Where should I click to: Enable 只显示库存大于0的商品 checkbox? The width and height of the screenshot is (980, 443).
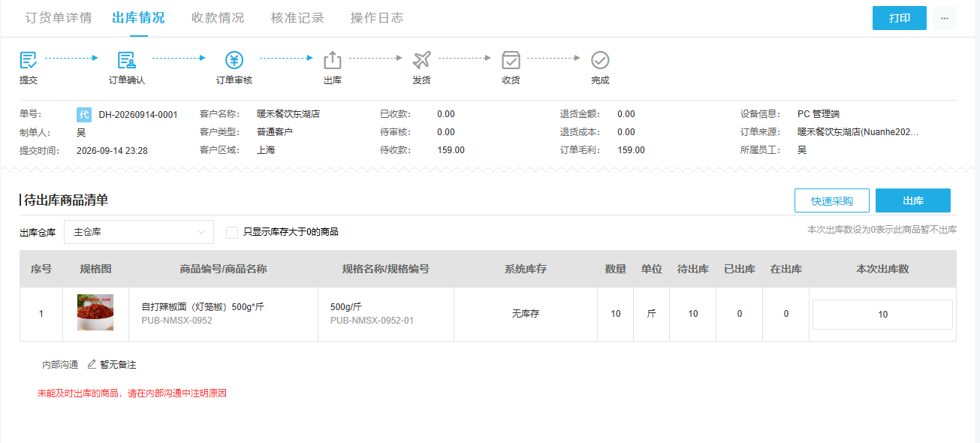click(x=232, y=233)
